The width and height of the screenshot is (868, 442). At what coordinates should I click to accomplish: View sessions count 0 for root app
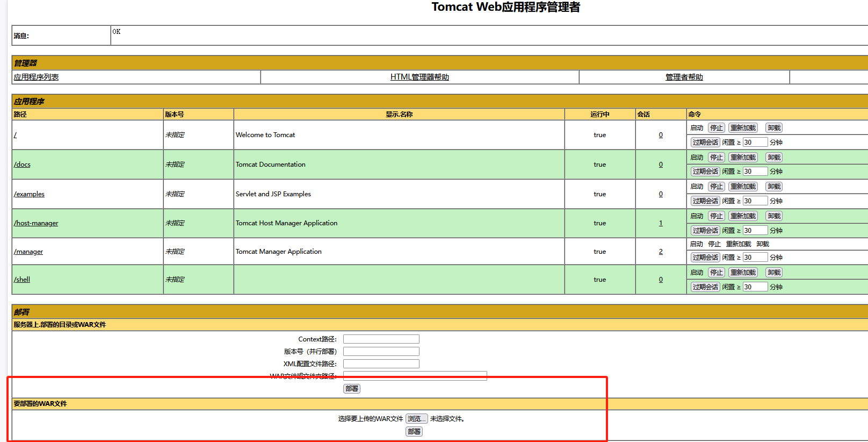[x=661, y=135]
